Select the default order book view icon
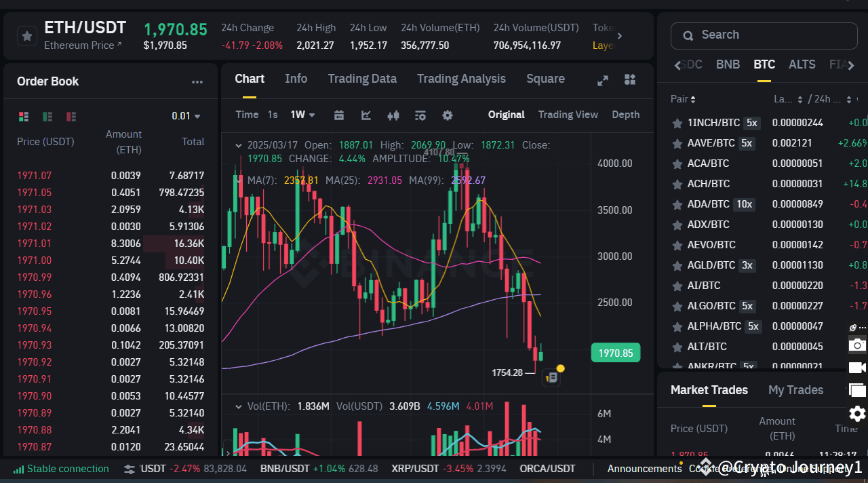The width and height of the screenshot is (868, 483). [24, 116]
